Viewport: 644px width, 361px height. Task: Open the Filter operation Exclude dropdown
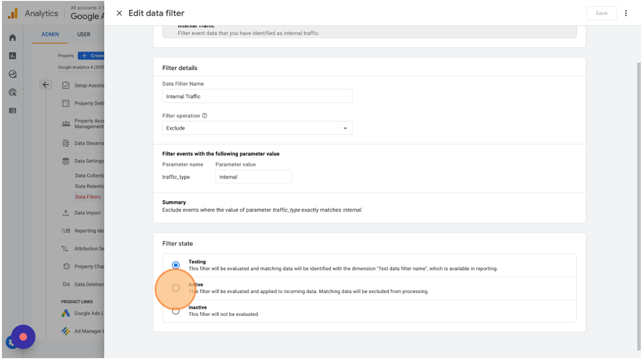pyautogui.click(x=257, y=128)
